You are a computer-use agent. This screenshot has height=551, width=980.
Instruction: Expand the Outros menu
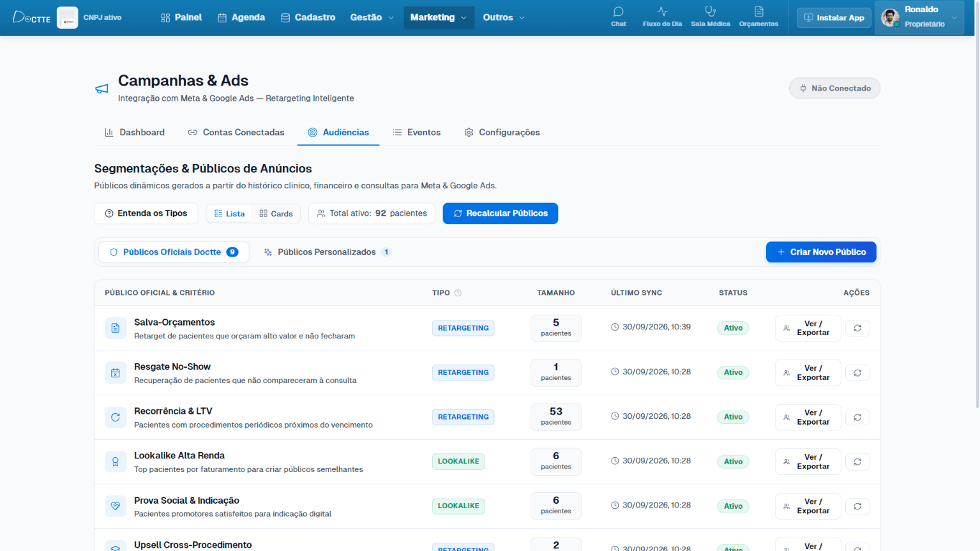(504, 17)
